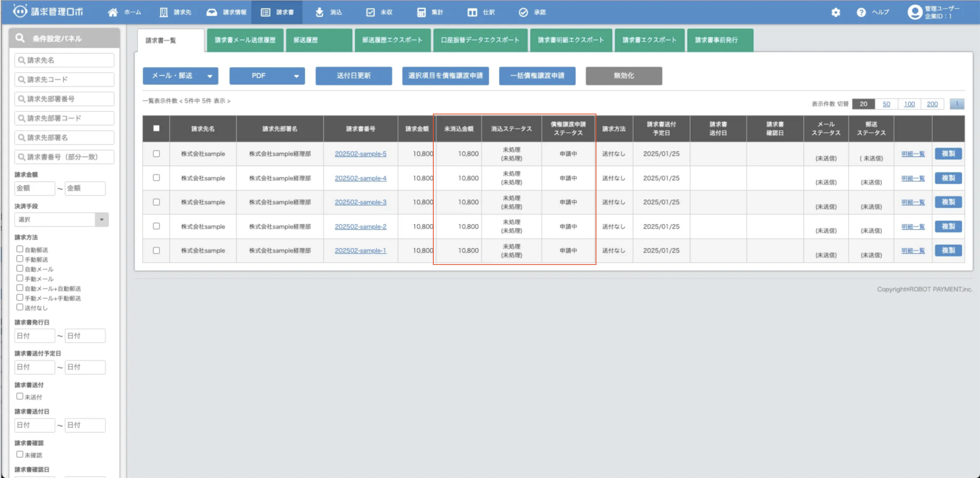980x478 pixels.
Task: Open the PDF dropdown button
Action: coord(267,76)
